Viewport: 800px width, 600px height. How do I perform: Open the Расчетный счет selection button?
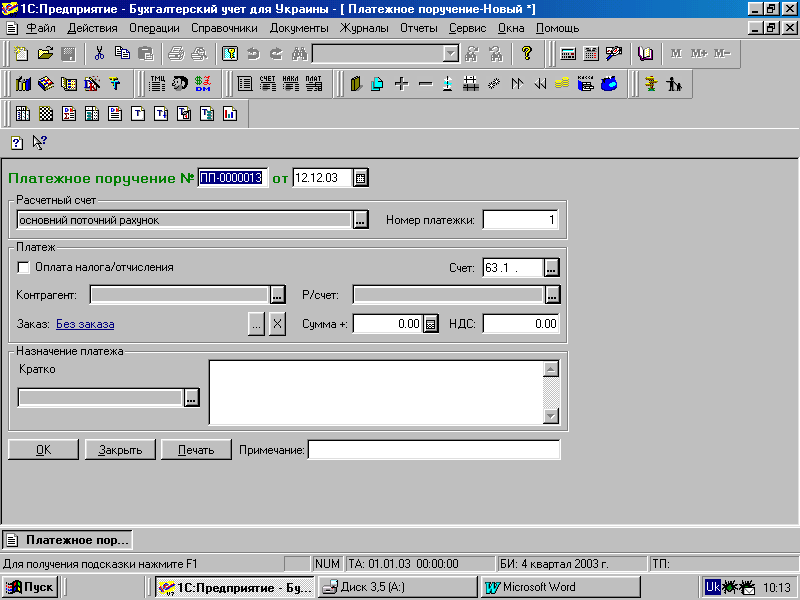click(360, 220)
